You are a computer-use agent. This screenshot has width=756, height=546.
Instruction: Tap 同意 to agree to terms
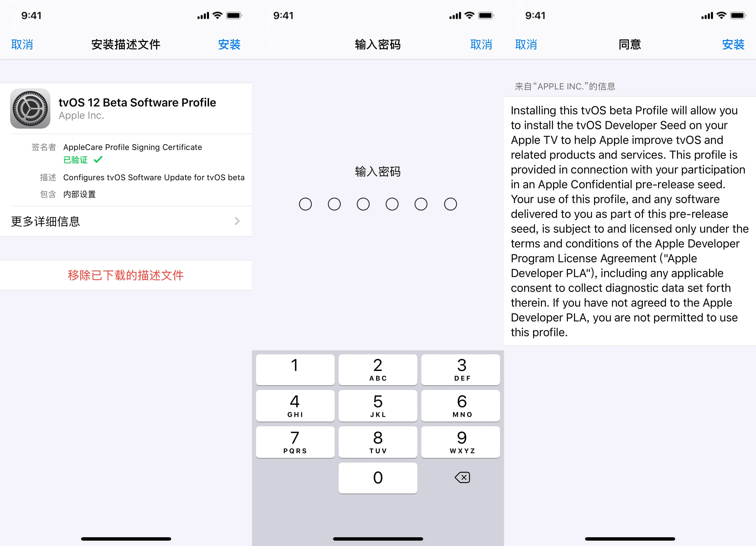(630, 44)
